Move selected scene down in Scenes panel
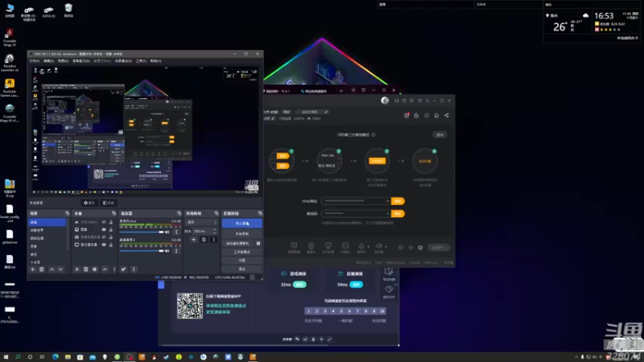 (60, 269)
